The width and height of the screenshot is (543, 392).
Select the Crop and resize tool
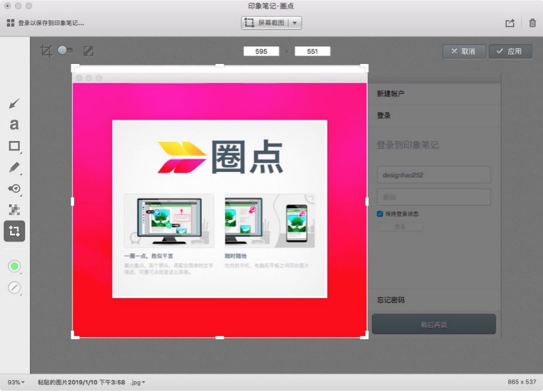tap(14, 231)
